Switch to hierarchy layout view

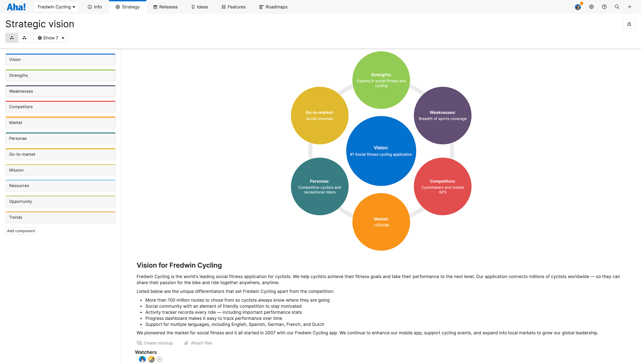click(24, 38)
